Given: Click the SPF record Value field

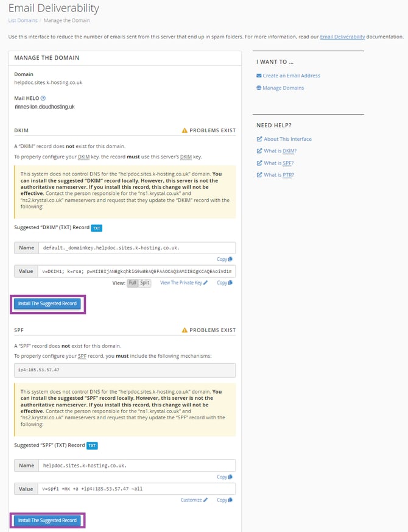Looking at the screenshot, I should (137, 489).
